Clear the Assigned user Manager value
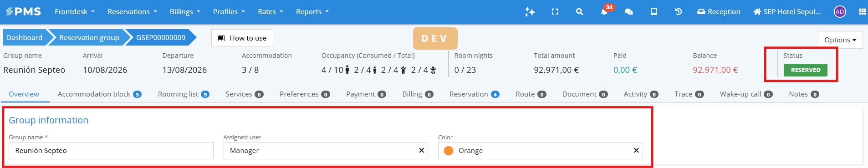 (421, 150)
